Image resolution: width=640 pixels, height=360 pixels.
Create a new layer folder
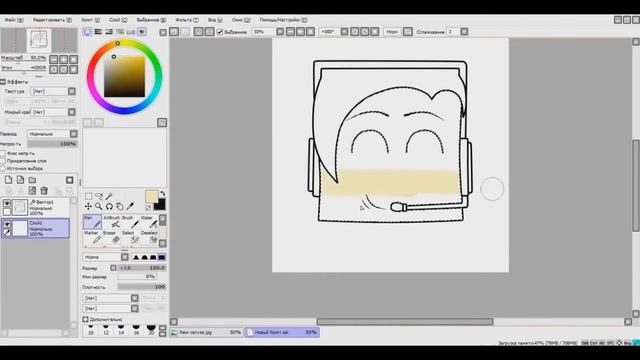32,180
